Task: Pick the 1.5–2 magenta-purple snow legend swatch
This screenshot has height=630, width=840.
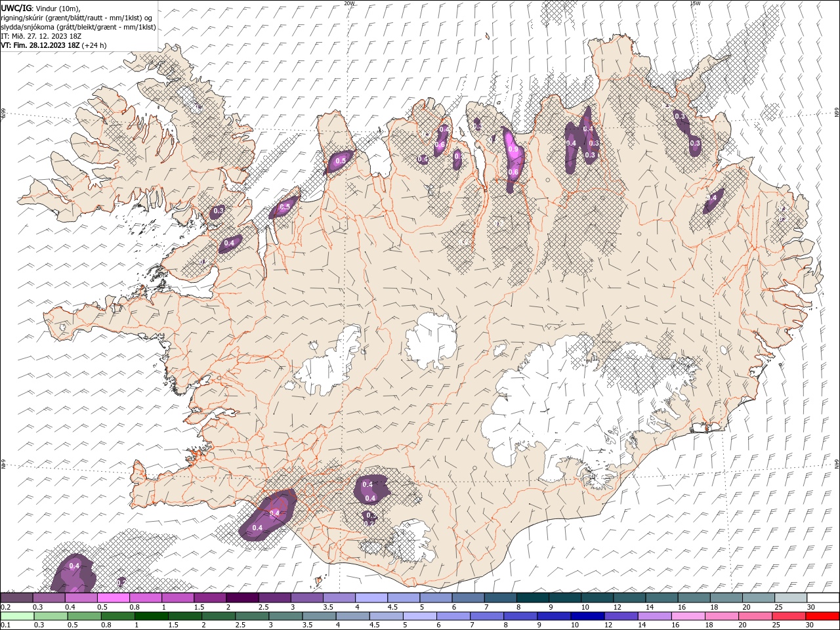Action: 210,598
